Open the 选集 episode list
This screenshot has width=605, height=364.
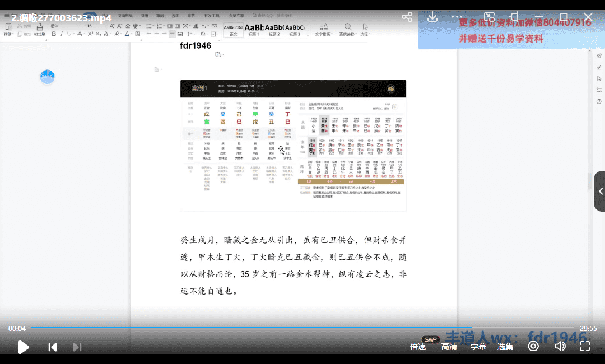[x=505, y=347]
